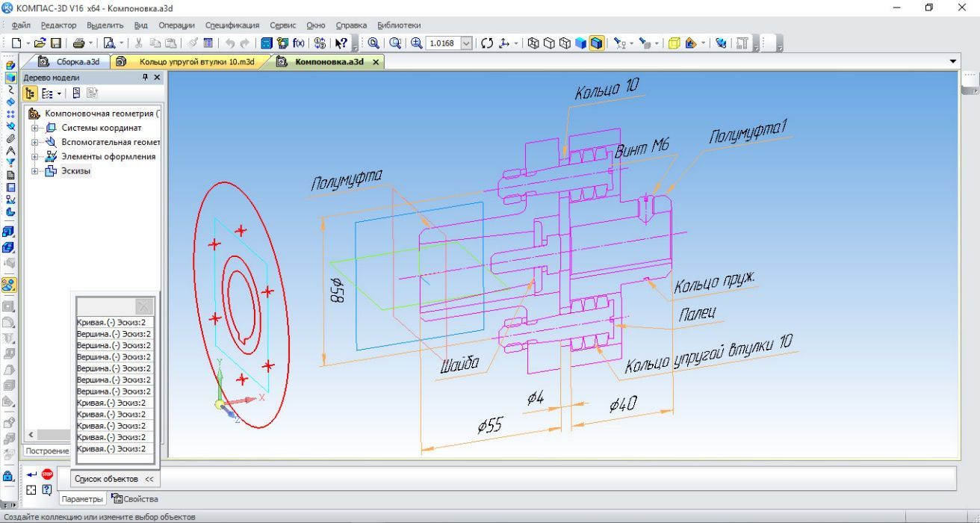Screen dimensions: 980x523
Task: Click the red STOP command icon
Action: coord(47,474)
